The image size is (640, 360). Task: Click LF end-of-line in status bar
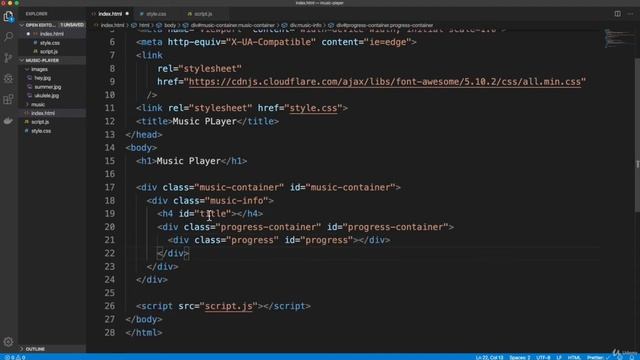[559, 357]
